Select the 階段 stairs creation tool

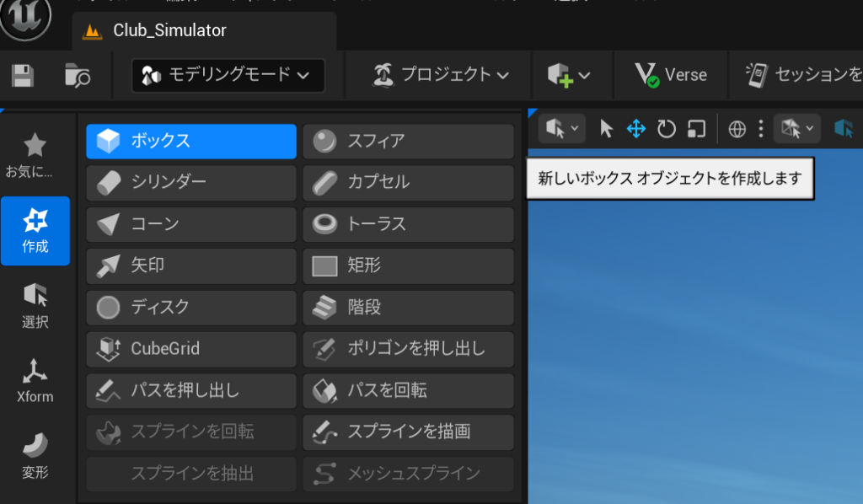tap(408, 308)
